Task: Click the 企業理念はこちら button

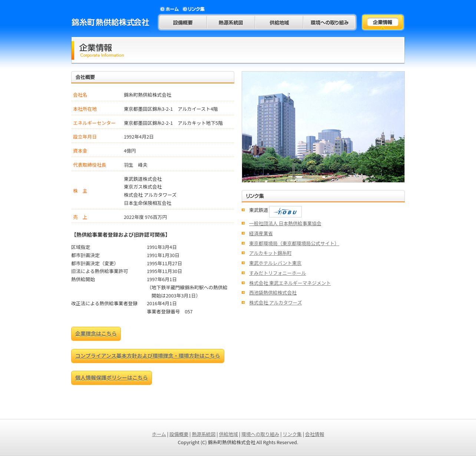Action: [96, 334]
